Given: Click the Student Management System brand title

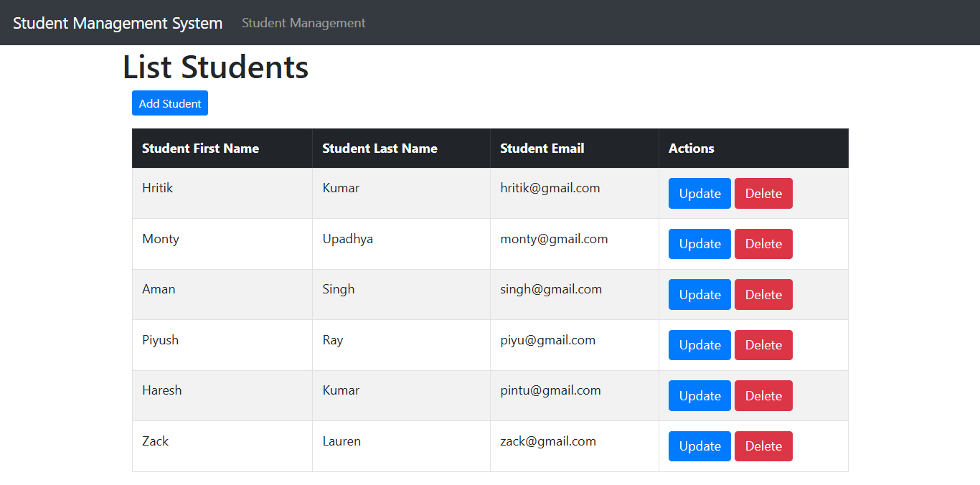Looking at the screenshot, I should point(117,23).
